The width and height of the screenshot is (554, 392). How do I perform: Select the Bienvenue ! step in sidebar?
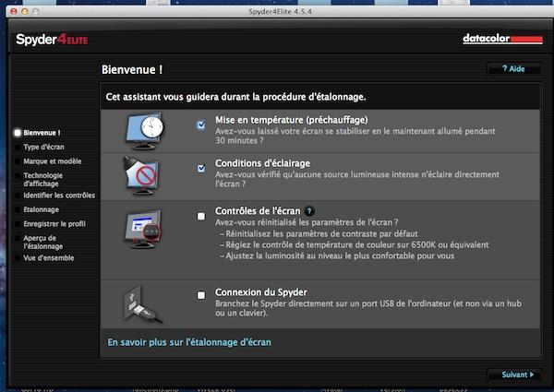pos(42,133)
